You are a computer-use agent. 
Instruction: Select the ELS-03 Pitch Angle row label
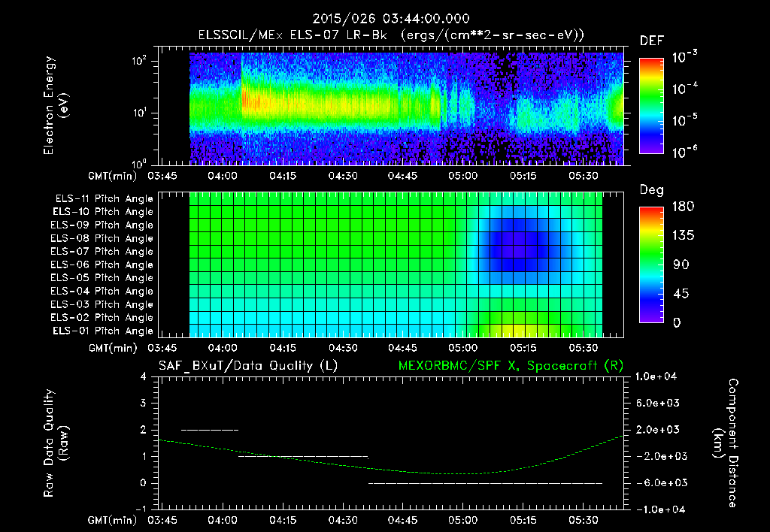(x=102, y=304)
